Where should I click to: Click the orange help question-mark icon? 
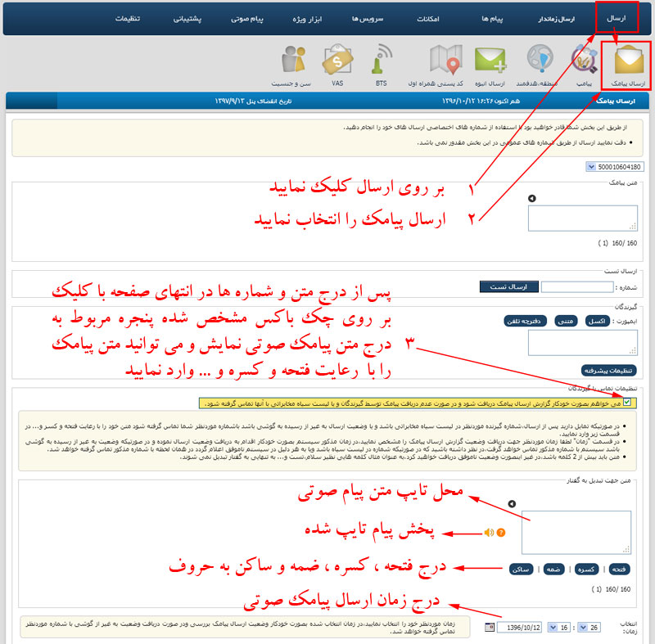501,533
